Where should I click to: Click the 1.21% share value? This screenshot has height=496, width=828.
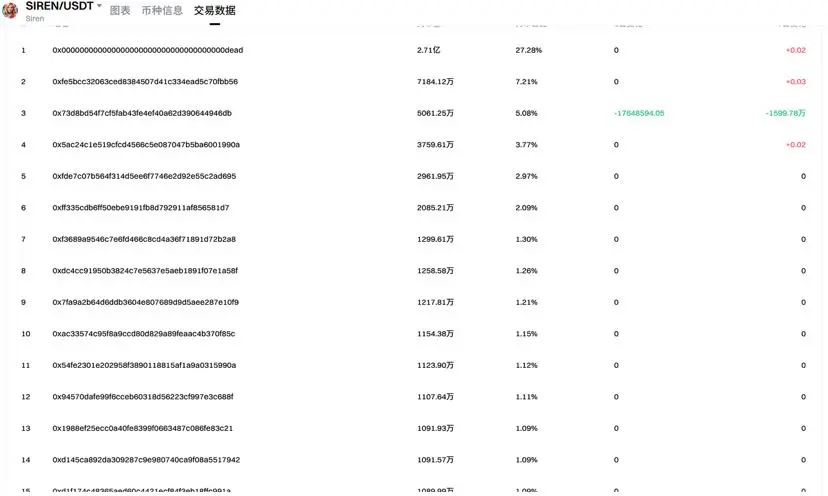(526, 302)
